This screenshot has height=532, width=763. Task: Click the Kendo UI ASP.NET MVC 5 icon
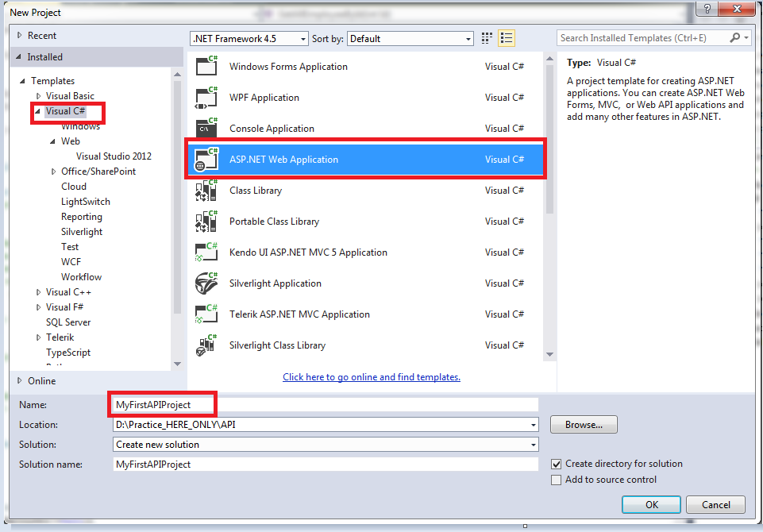206,253
